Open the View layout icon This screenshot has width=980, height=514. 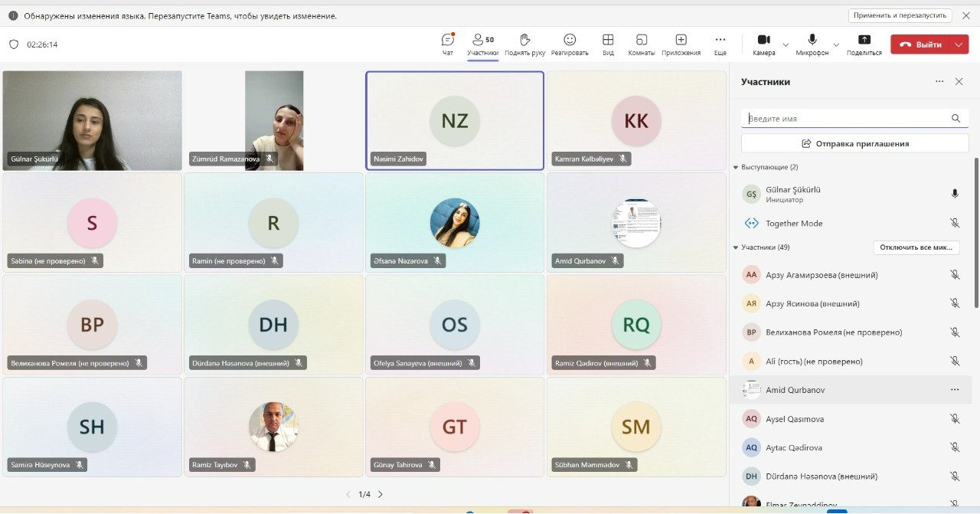(608, 41)
